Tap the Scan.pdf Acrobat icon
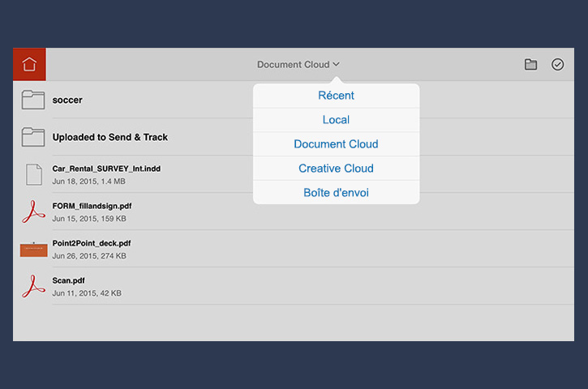 [33, 286]
